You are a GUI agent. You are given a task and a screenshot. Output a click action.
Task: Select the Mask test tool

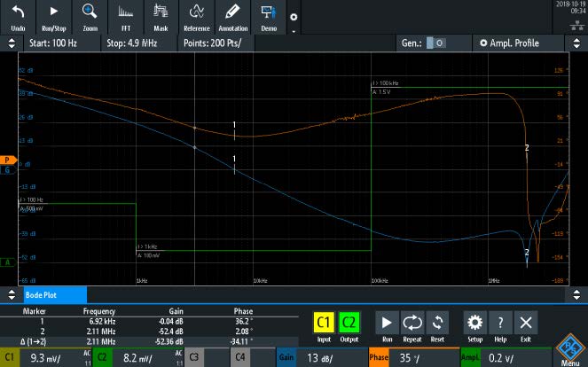coord(161,16)
